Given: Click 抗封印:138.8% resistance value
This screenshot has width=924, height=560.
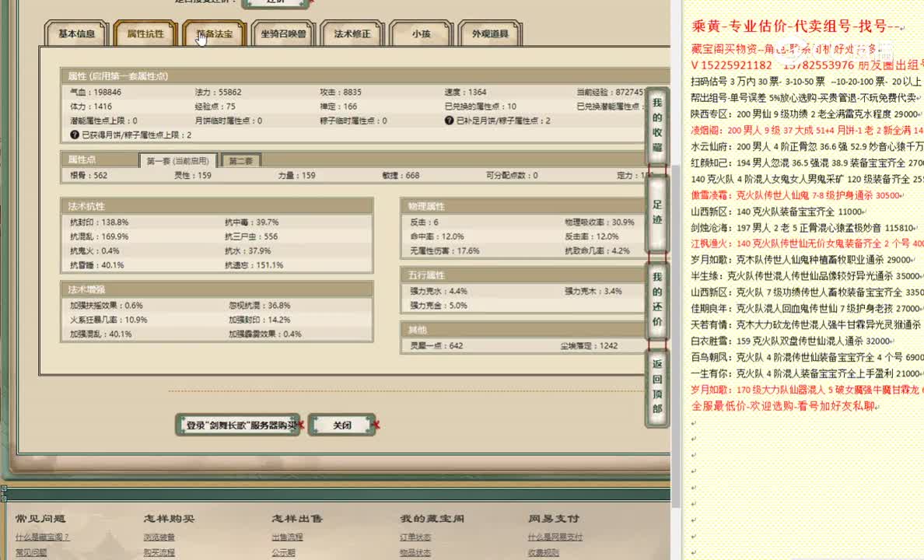Looking at the screenshot, I should (99, 222).
